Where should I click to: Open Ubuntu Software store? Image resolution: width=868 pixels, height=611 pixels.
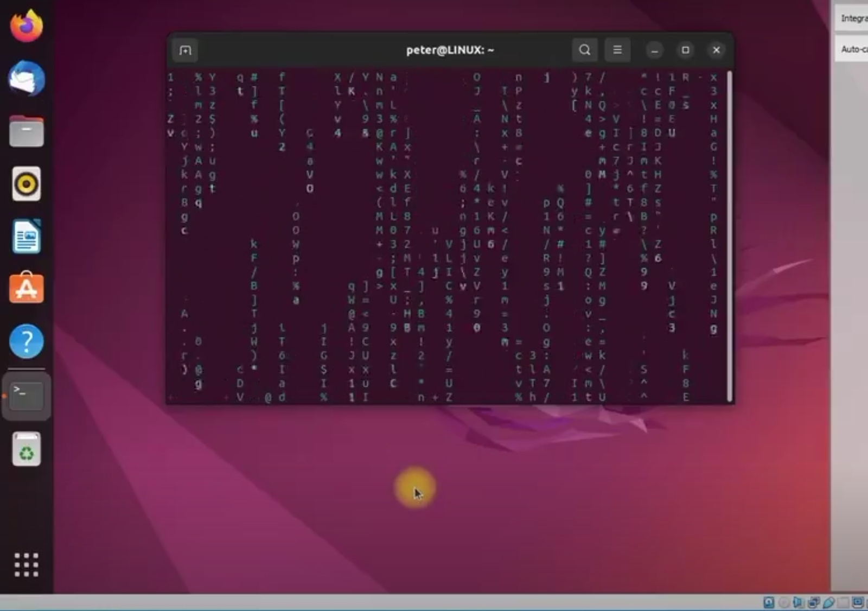26,288
